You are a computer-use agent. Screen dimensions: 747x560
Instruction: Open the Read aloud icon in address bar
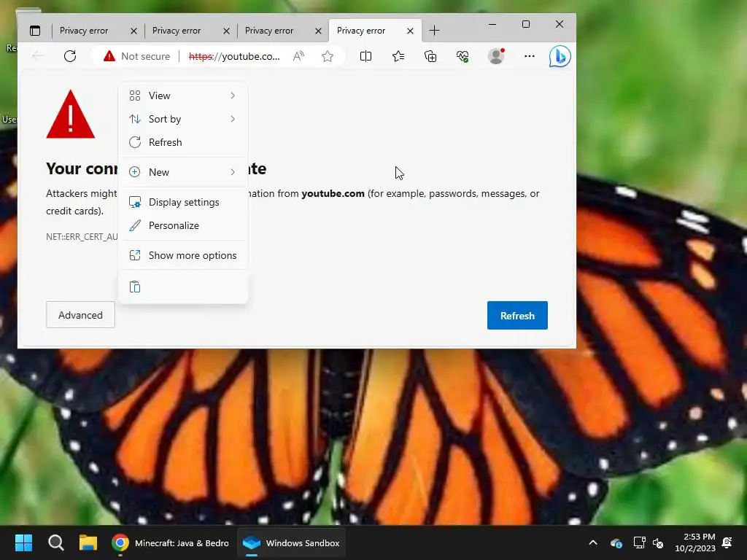tap(298, 56)
